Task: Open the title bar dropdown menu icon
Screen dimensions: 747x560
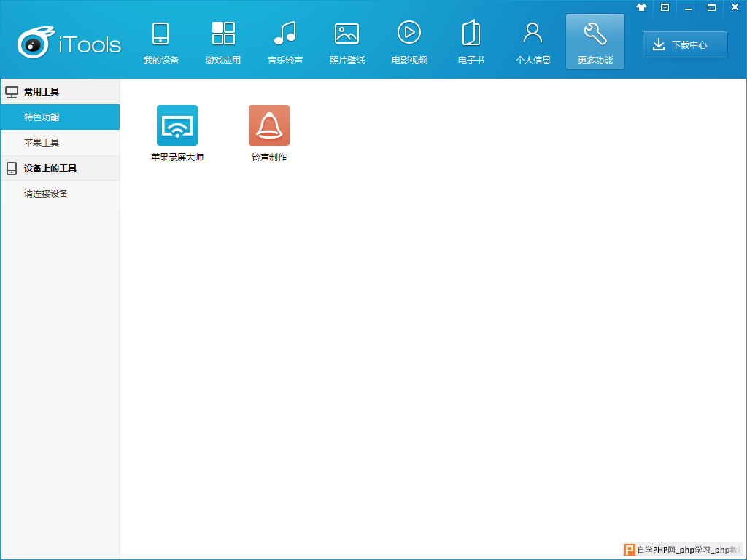Action: click(665, 7)
